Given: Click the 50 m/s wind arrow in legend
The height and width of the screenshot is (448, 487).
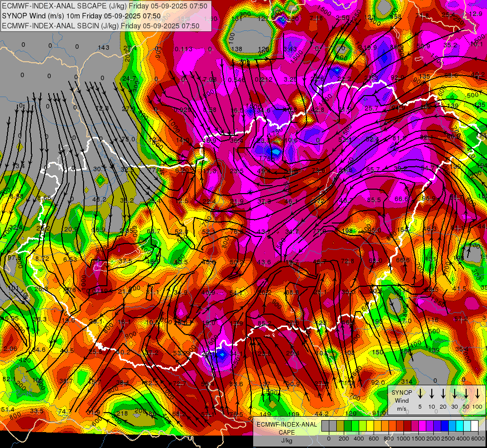Looking at the screenshot, I should click(x=466, y=394).
